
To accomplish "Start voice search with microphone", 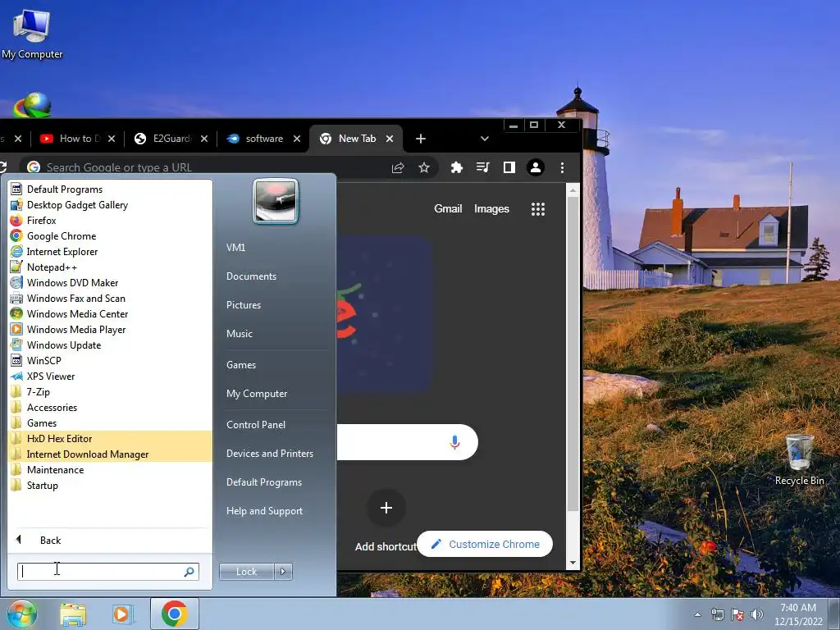I will point(454,442).
